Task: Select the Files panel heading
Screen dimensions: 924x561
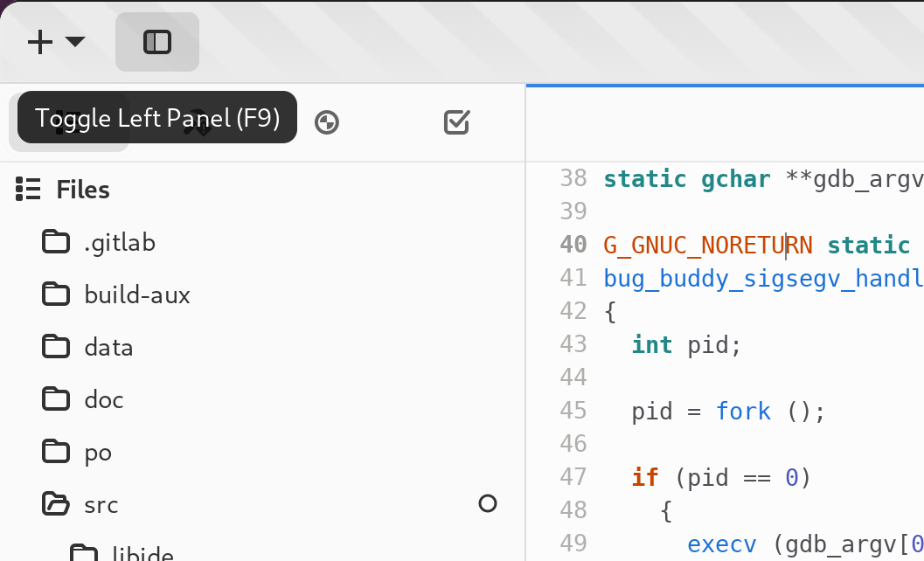Action: point(83,190)
